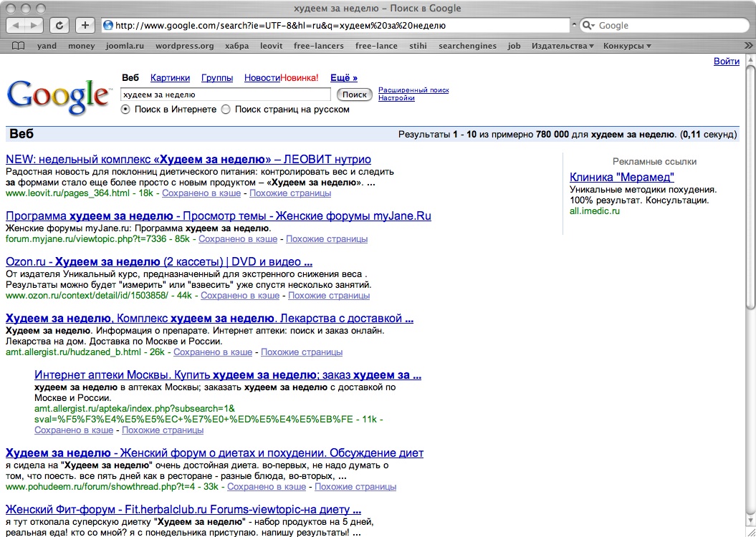
Task: Open cached copy of apteka/index.php result
Action: click(74, 430)
